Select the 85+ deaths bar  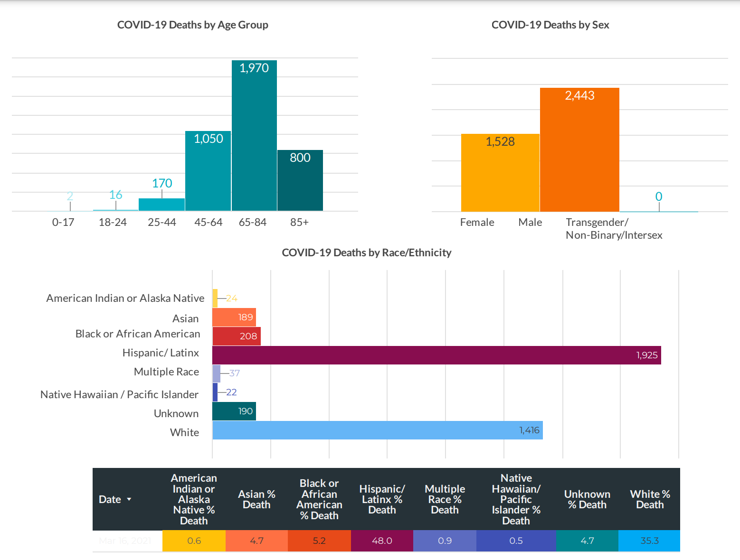[300, 180]
